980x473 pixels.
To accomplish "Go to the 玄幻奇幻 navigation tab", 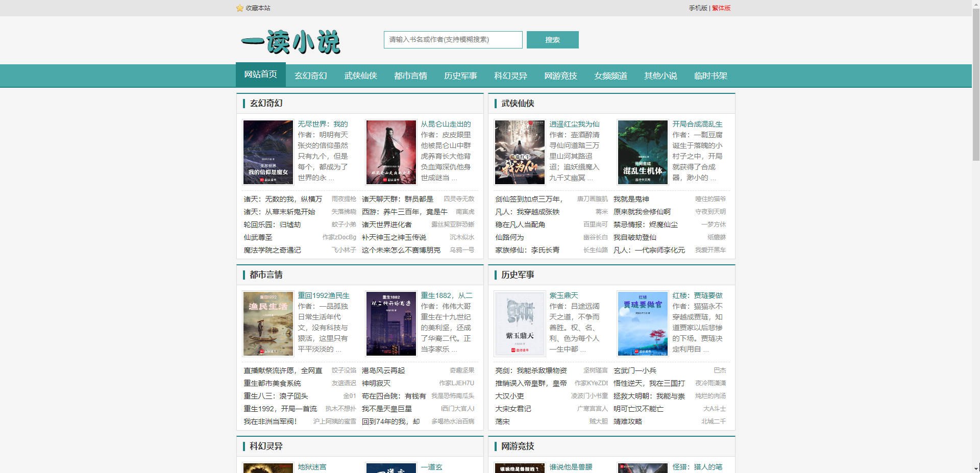I will pos(310,76).
